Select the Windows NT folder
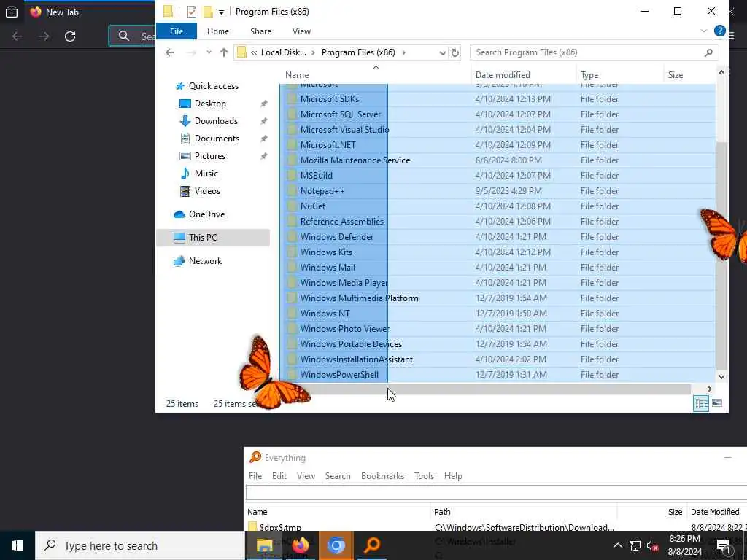Image resolution: width=747 pixels, height=560 pixels. pos(498,314)
